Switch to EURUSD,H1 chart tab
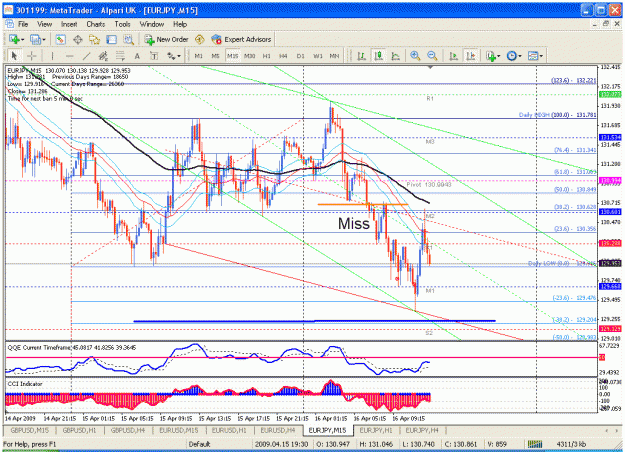 (229, 430)
